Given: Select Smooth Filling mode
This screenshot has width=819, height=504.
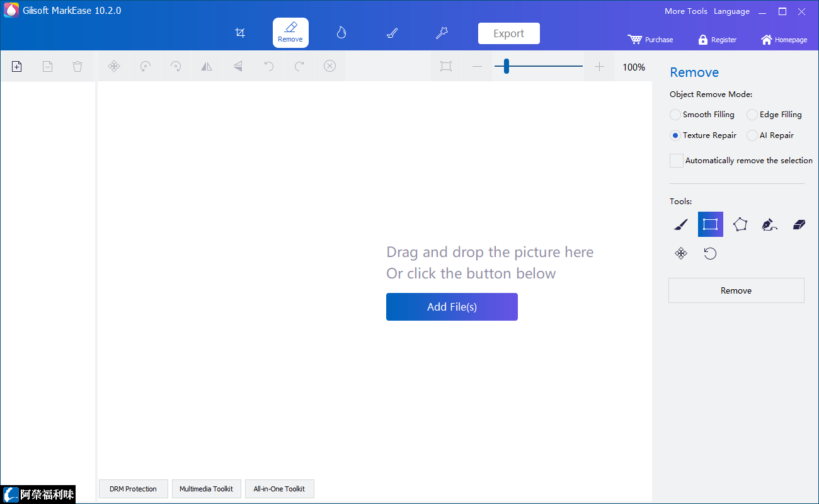Looking at the screenshot, I should tap(702, 115).
